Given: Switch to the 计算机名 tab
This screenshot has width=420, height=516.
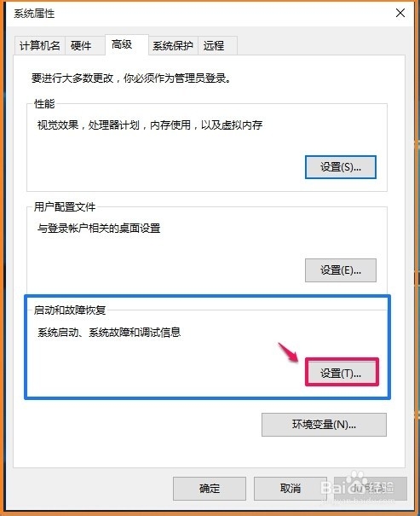Looking at the screenshot, I should click(x=40, y=45).
